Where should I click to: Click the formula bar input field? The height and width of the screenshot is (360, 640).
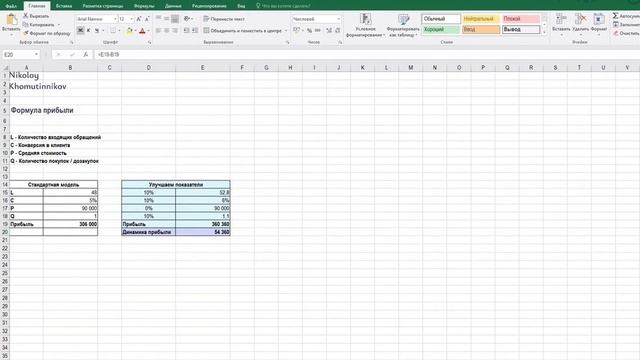367,54
